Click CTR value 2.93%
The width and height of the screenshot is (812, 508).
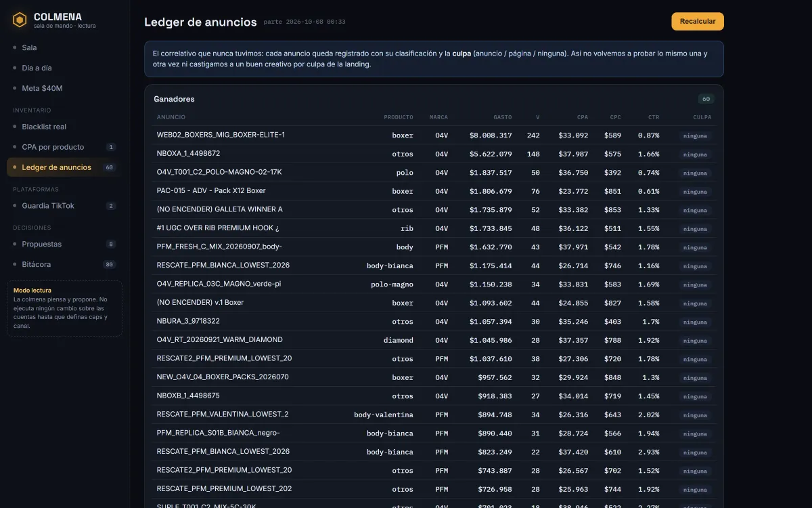click(x=648, y=452)
